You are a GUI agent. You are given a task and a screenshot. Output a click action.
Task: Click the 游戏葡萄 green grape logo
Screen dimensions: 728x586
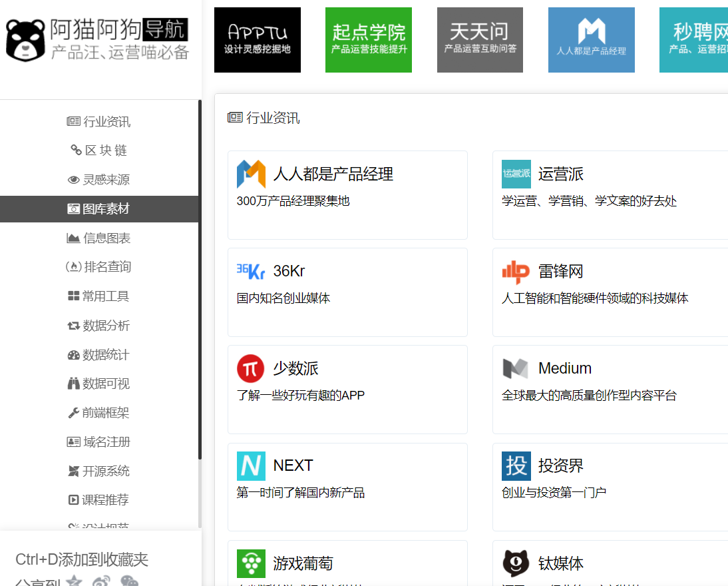tap(251, 563)
